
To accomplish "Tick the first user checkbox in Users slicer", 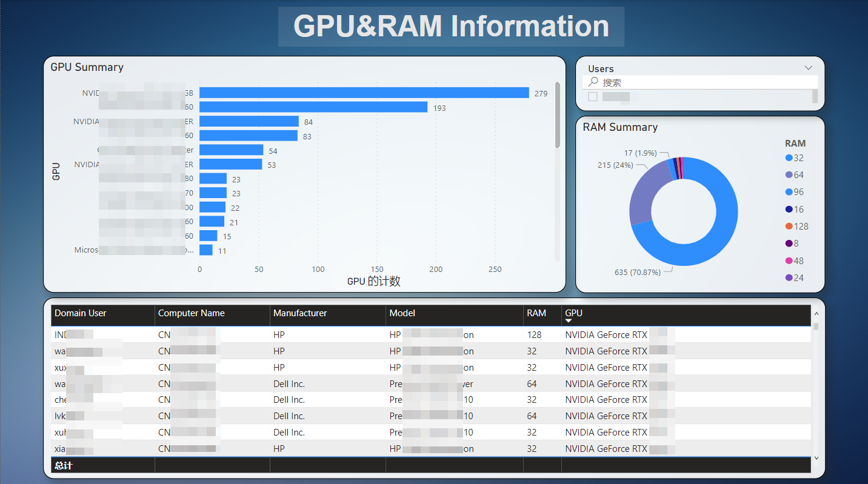I will [x=593, y=96].
